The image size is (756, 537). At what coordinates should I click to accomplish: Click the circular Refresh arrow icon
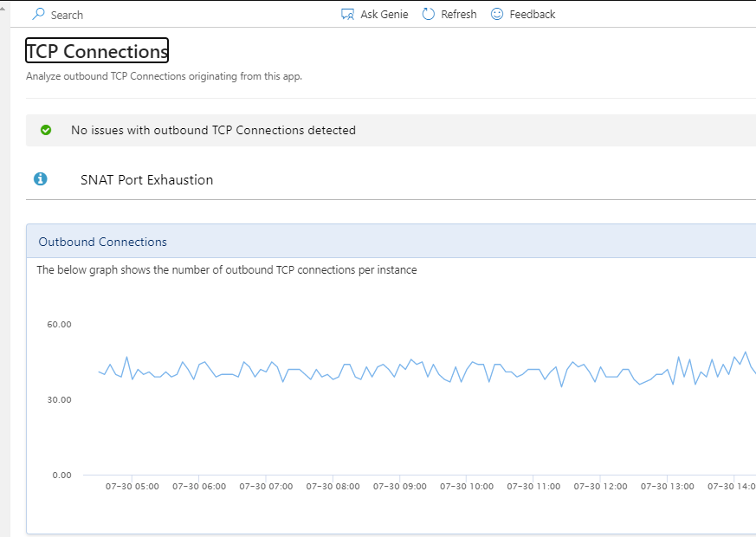point(428,14)
